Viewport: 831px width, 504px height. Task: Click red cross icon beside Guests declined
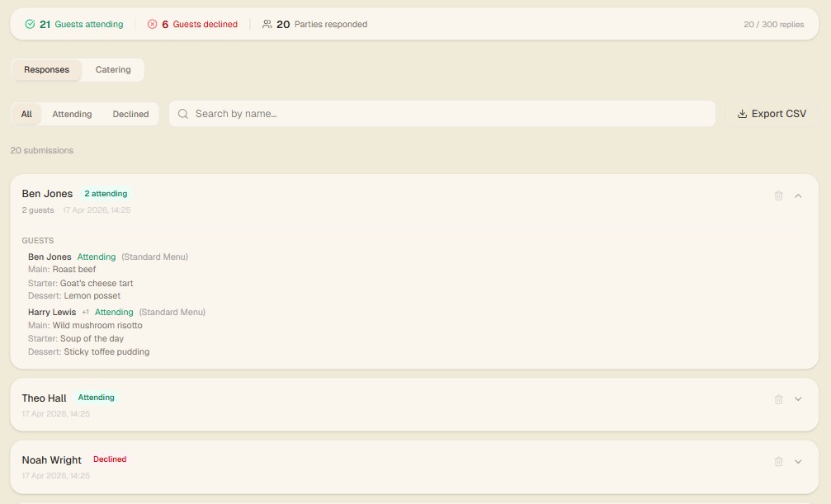tap(152, 25)
